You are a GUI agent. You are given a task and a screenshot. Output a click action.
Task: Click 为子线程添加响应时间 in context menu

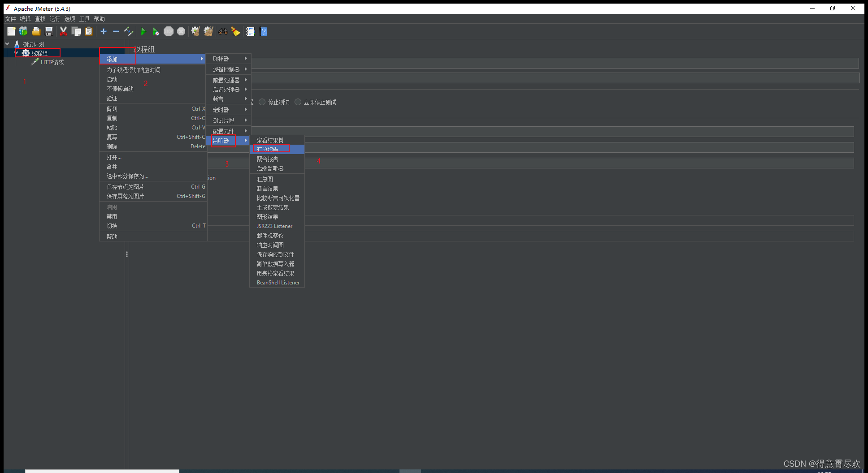pyautogui.click(x=153, y=70)
